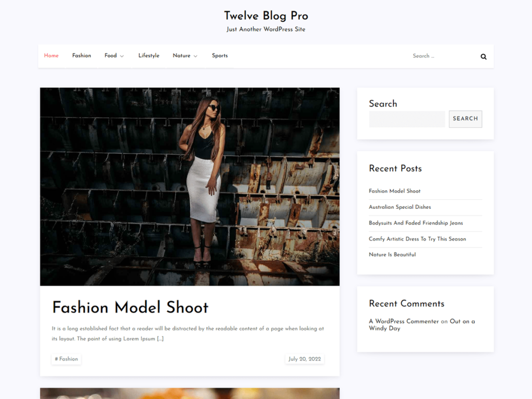Open Bodysuits And Faded Friendship Jeans post

click(x=416, y=223)
